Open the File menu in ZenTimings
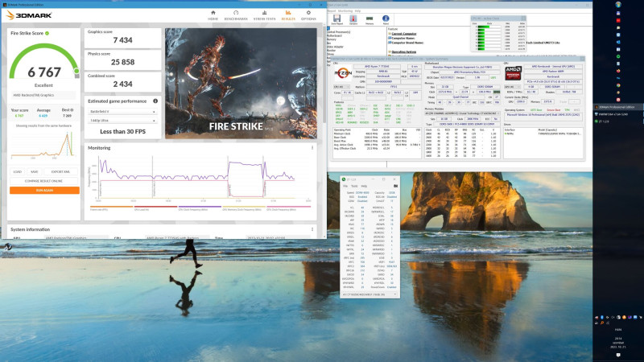644x362 pixels. tap(345, 186)
